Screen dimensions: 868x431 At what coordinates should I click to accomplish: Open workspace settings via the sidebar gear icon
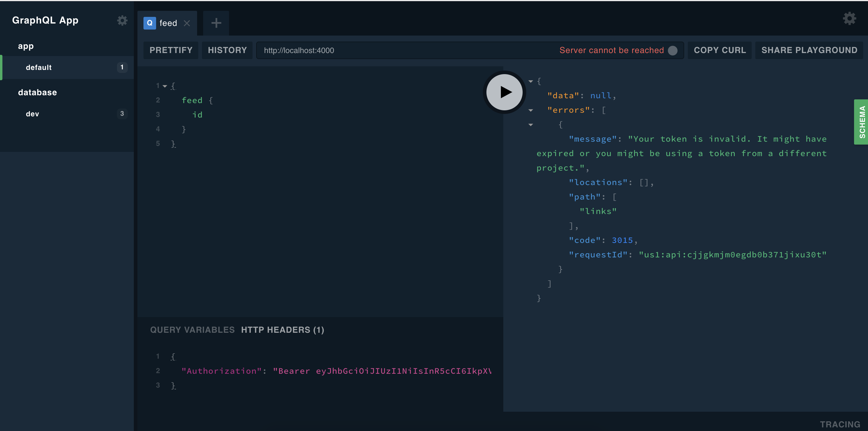122,20
